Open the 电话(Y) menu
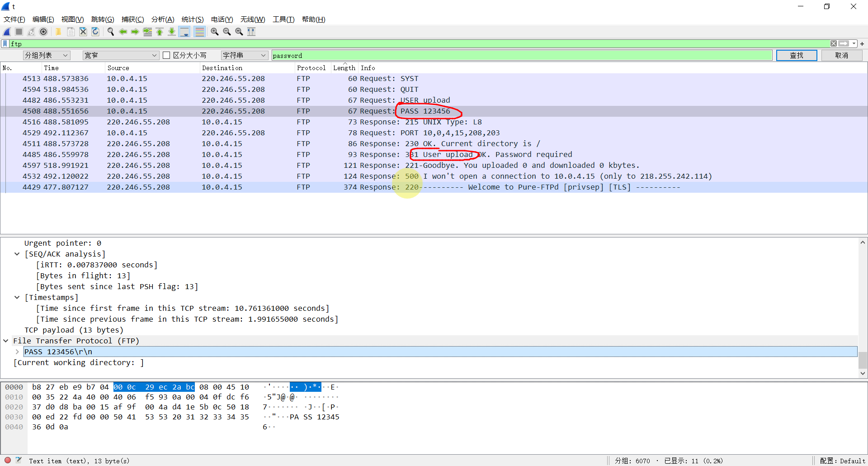The width and height of the screenshot is (868, 466). click(222, 19)
